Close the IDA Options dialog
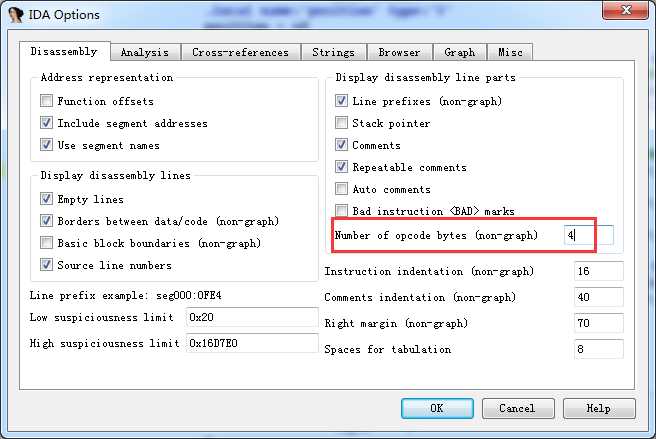Viewport: 656px width, 439px height. click(625, 10)
